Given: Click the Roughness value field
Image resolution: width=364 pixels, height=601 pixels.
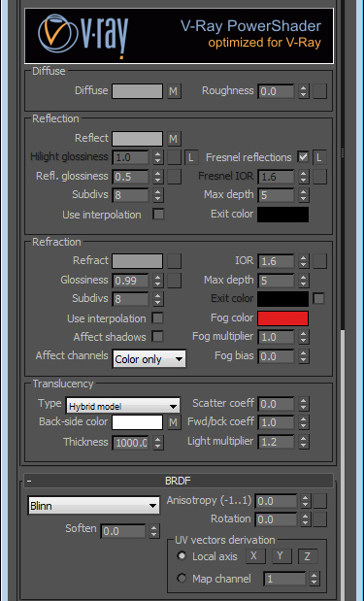Looking at the screenshot, I should (276, 91).
